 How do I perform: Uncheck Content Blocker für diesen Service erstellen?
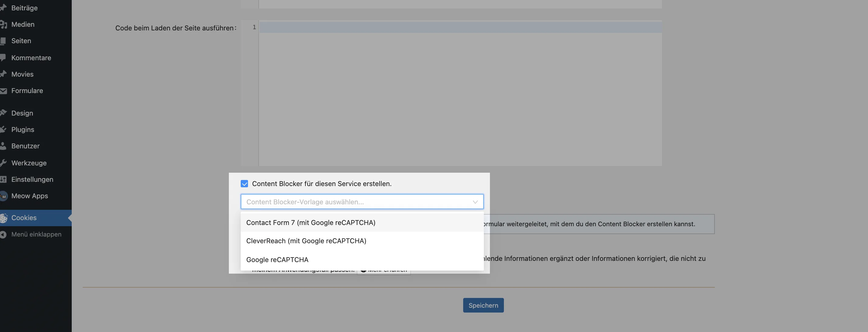point(244,184)
